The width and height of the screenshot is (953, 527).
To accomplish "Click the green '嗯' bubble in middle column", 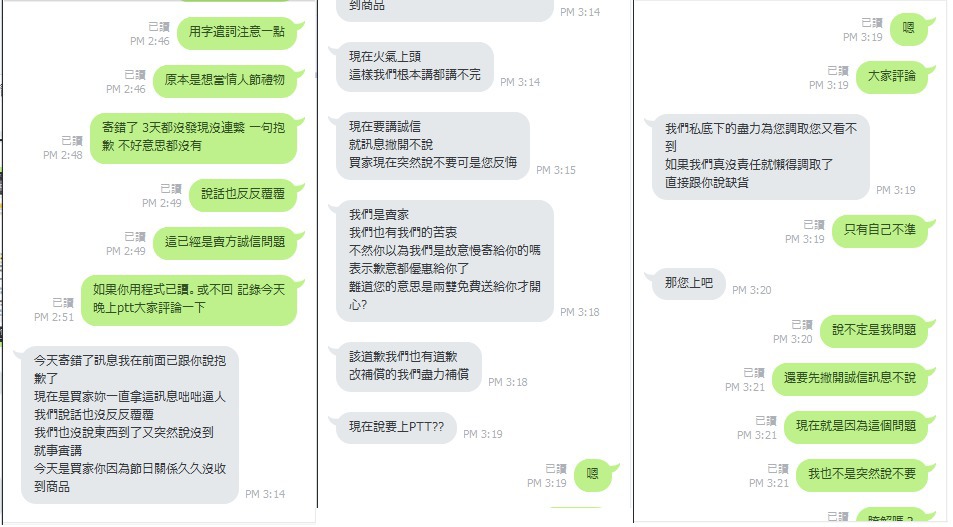I will point(593,474).
